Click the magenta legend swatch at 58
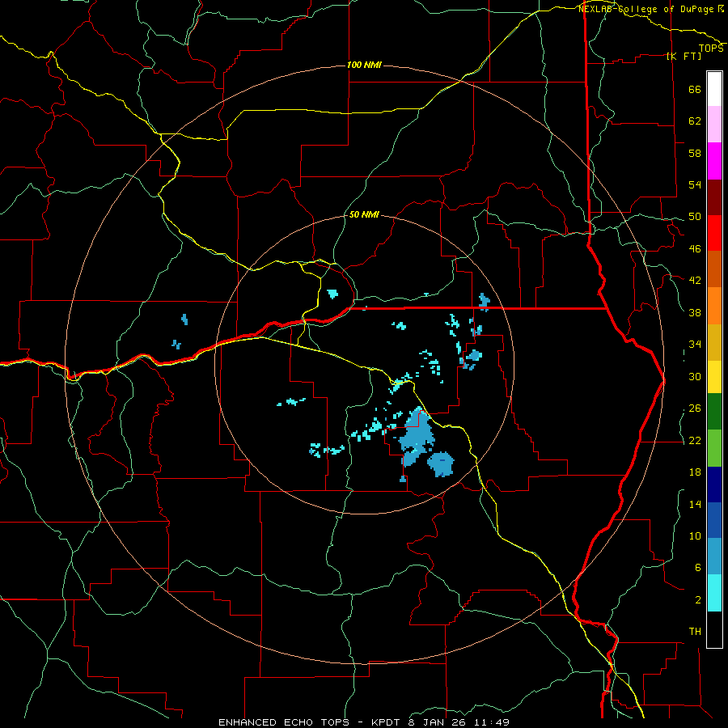Image resolution: width=728 pixels, height=728 pixels. coord(714,161)
